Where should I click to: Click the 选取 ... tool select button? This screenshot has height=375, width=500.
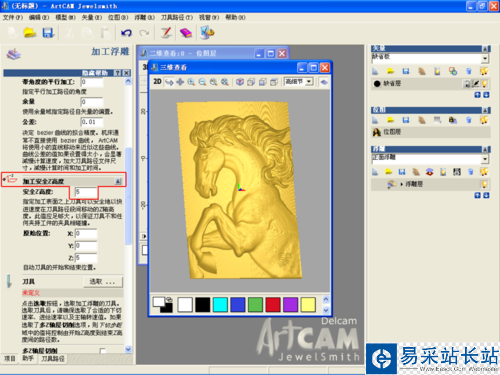103,282
